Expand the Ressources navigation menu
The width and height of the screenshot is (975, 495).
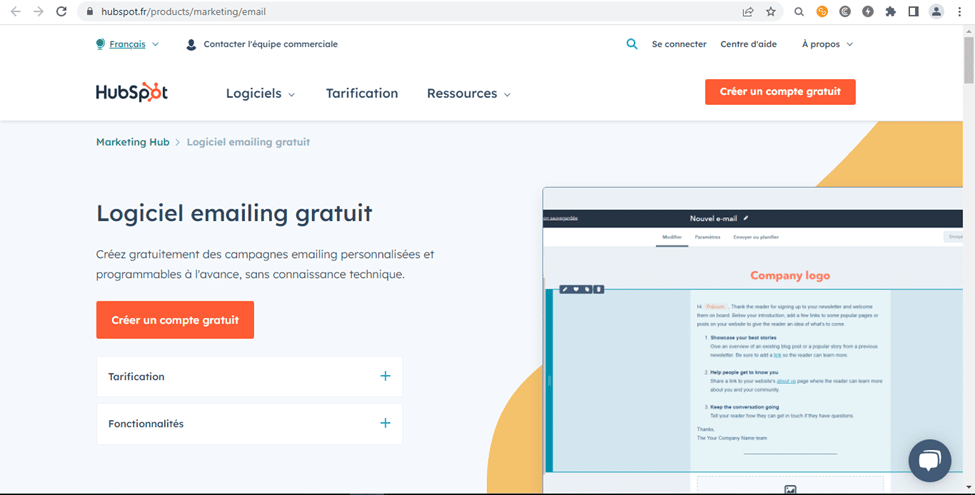point(469,93)
